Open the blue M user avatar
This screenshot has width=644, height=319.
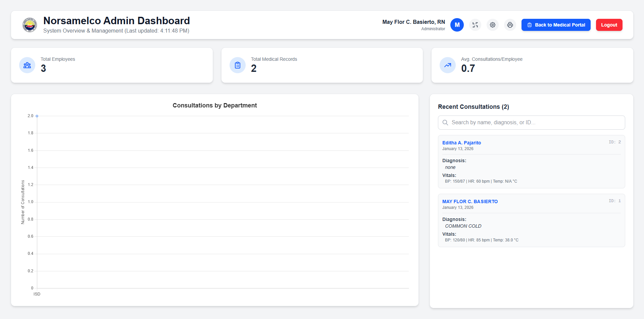click(x=457, y=25)
